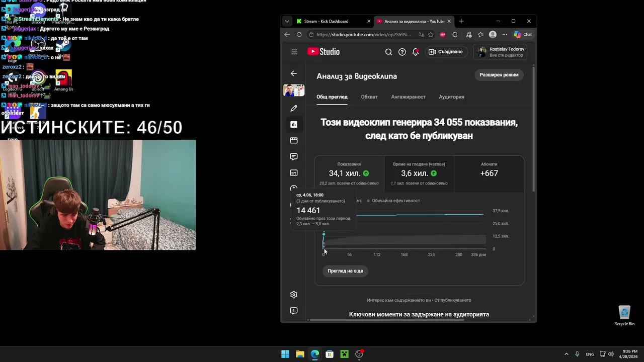Screen dimensions: 644x362
Task: Click the vertical scrollbar in Studio
Action: (x=534, y=128)
